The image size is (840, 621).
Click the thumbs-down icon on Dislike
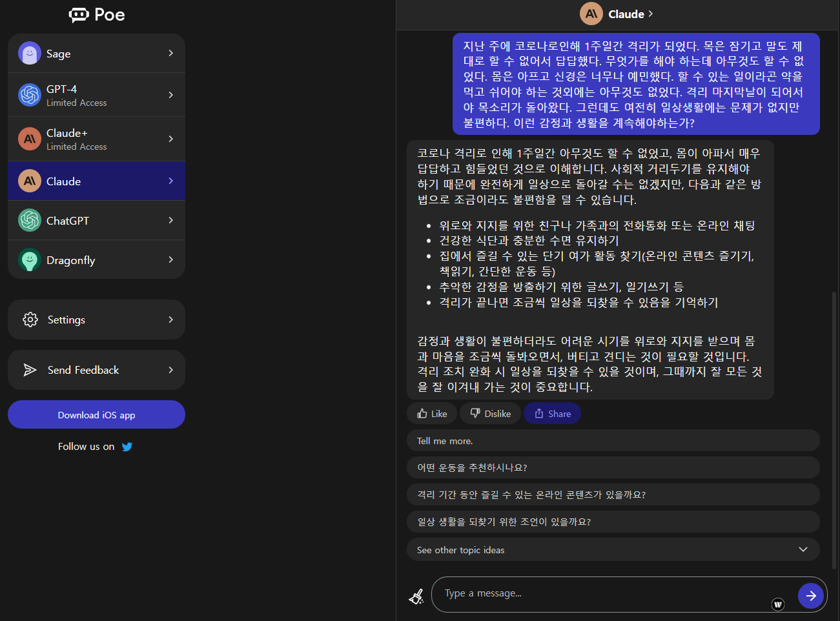475,413
